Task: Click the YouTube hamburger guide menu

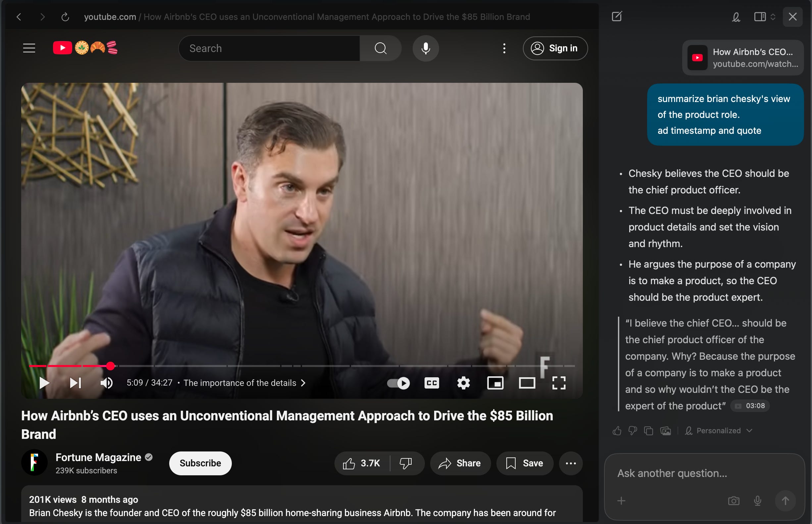Action: [x=29, y=48]
